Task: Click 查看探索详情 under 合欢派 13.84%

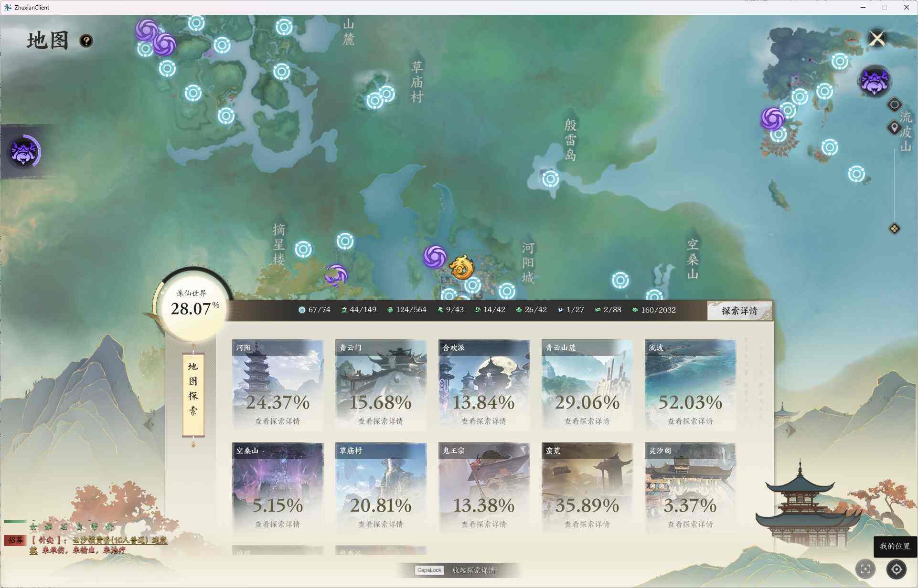Action: pos(484,421)
